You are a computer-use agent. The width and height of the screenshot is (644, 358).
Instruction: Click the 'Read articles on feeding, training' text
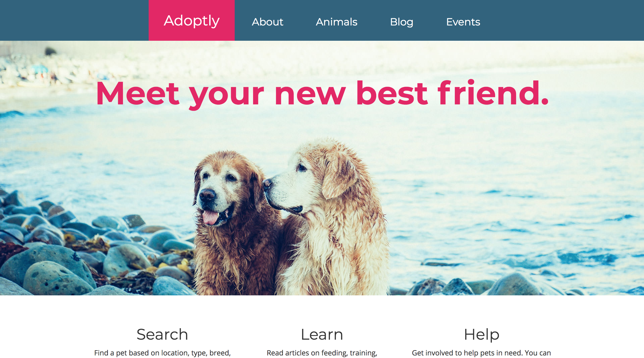pyautogui.click(x=322, y=353)
